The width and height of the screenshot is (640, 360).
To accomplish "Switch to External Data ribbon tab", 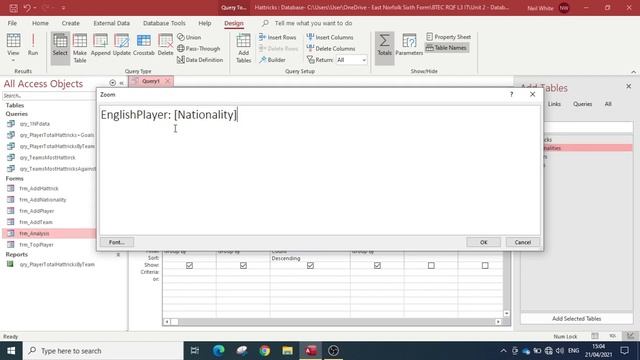I will 111,23.
